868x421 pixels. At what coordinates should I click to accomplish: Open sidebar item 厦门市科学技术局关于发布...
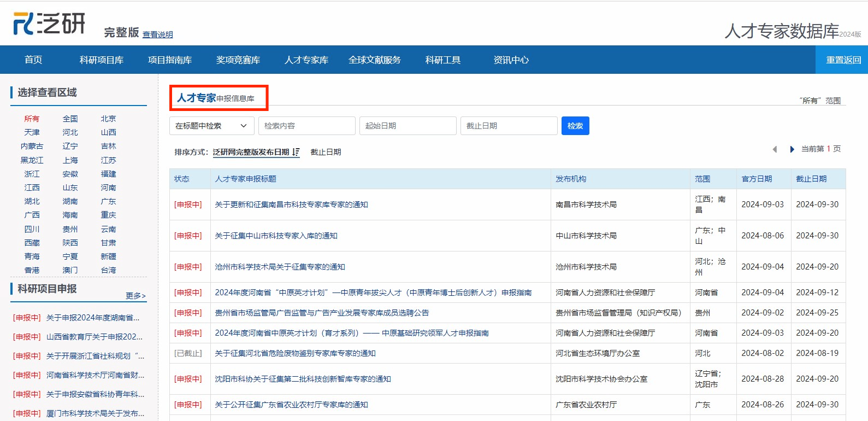coord(95,413)
